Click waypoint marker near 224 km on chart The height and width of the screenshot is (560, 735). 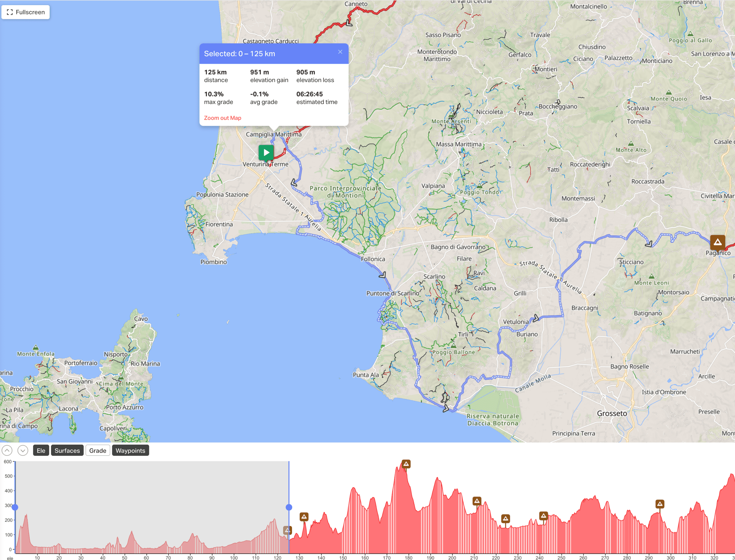505,519
